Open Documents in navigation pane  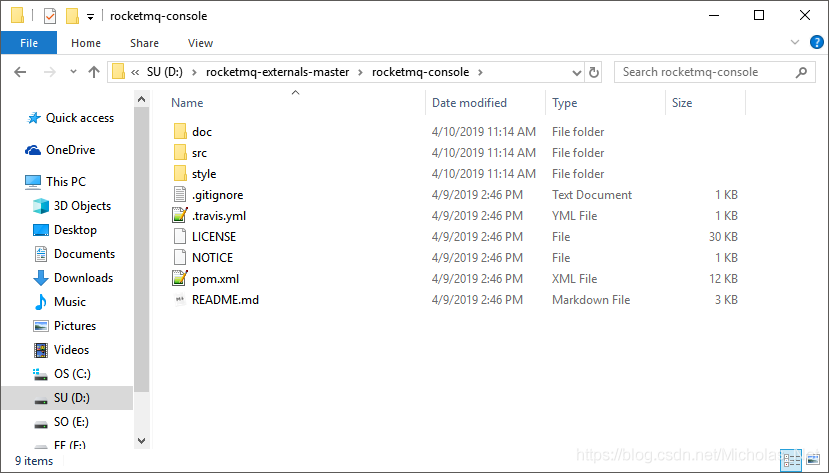[84, 254]
